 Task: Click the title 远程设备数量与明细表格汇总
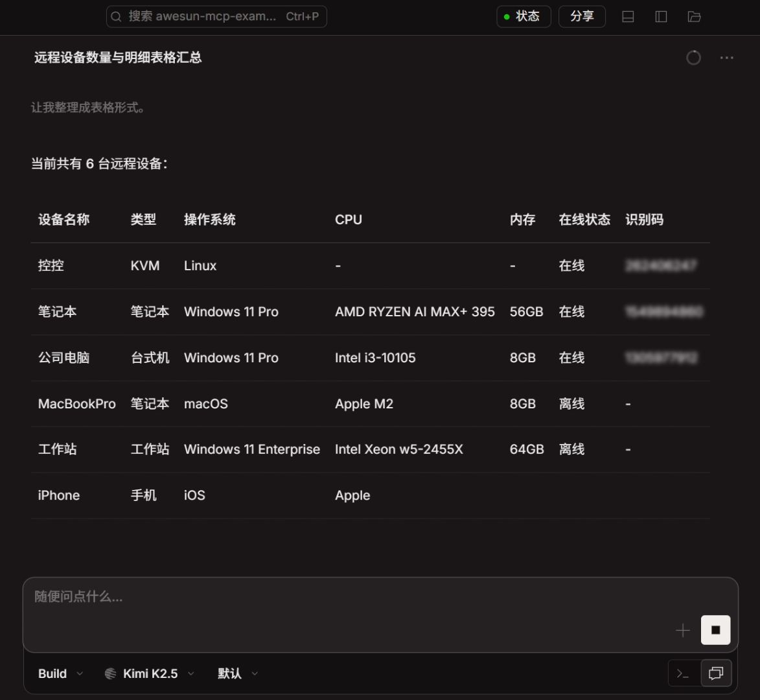pyautogui.click(x=118, y=58)
